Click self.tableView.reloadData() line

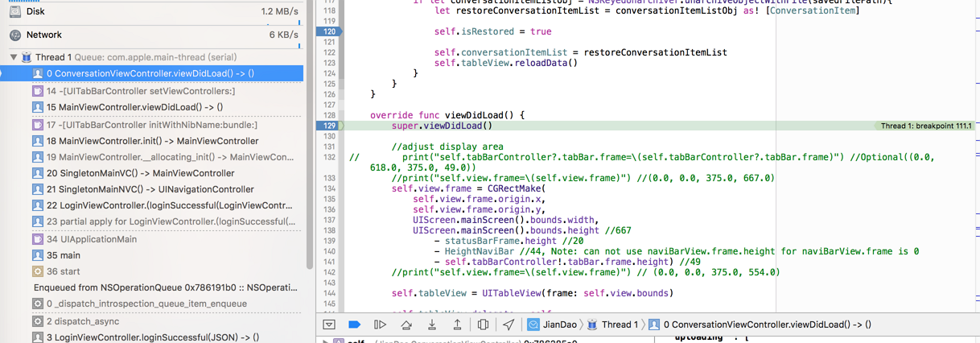[x=506, y=63]
